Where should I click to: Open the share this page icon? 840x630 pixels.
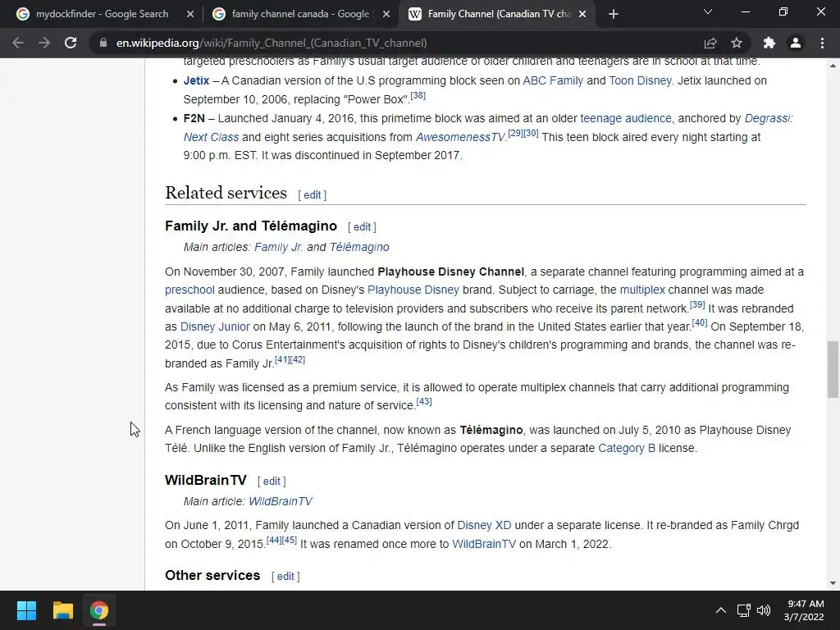[x=710, y=43]
